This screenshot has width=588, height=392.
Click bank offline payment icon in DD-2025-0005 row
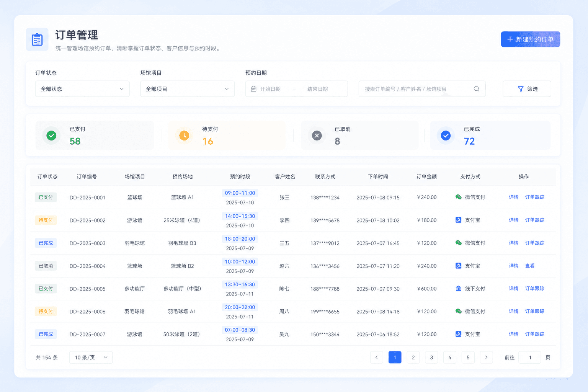pyautogui.click(x=458, y=289)
